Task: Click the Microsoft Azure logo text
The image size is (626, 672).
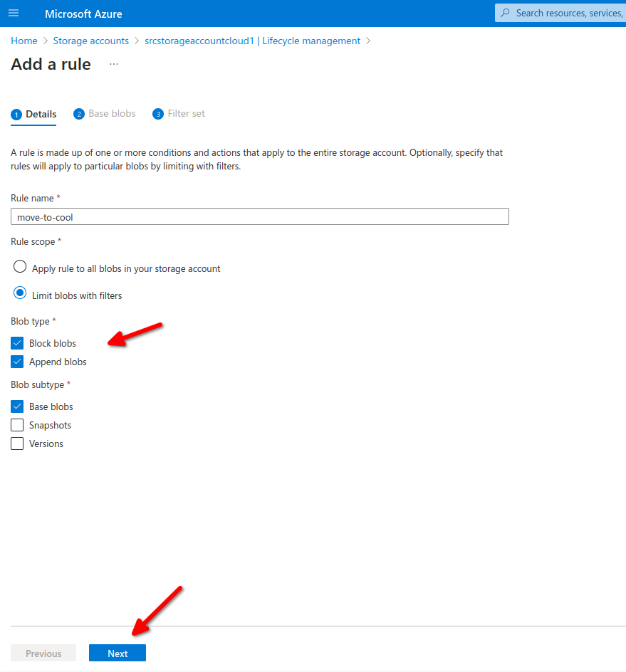Action: point(83,14)
